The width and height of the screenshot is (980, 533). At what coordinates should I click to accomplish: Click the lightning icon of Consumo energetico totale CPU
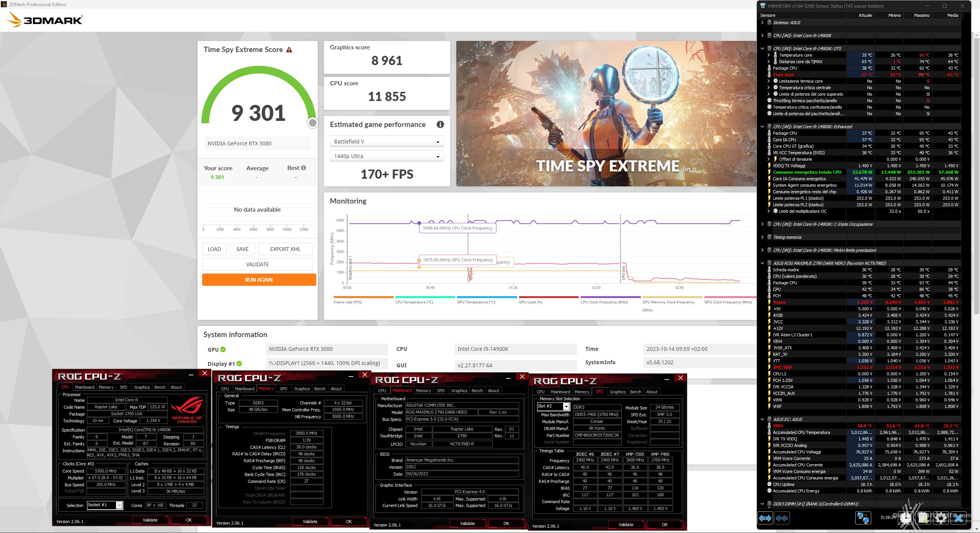click(769, 172)
